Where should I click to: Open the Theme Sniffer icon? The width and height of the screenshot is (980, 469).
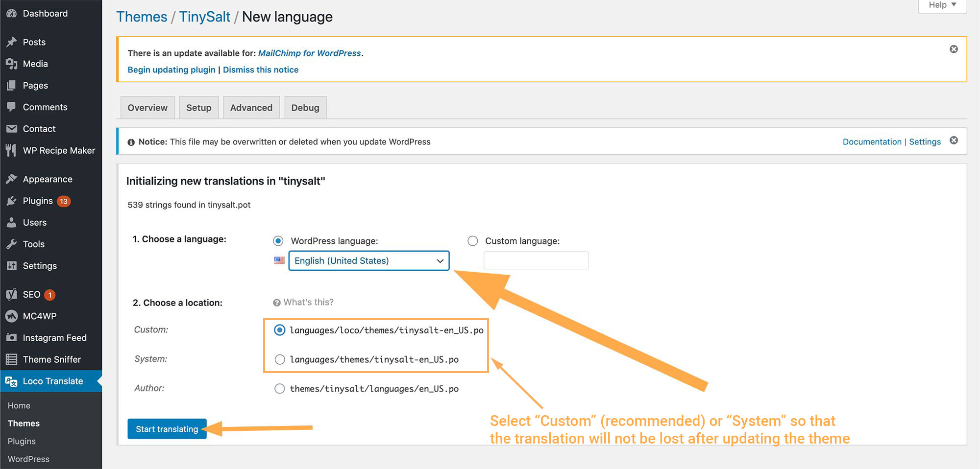tap(12, 359)
